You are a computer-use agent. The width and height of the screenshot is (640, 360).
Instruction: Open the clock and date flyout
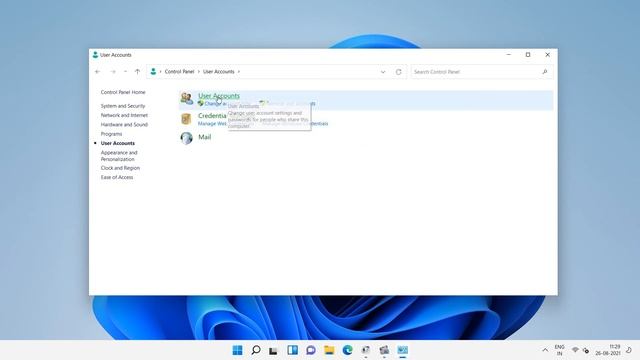[609, 350]
